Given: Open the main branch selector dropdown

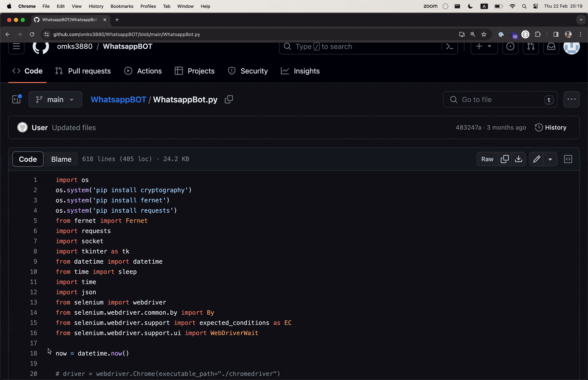Looking at the screenshot, I should coord(55,99).
